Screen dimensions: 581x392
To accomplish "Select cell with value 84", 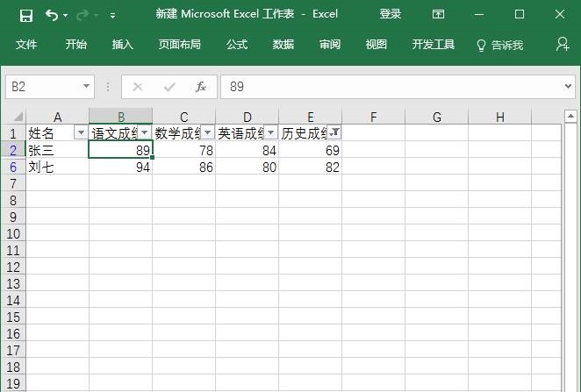I will 247,150.
